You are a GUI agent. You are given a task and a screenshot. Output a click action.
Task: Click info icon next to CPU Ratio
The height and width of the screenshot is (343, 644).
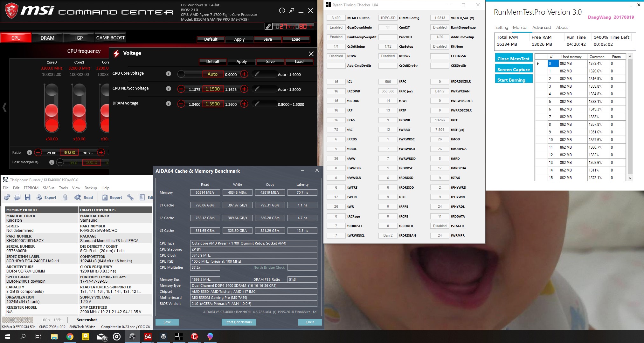tap(29, 152)
